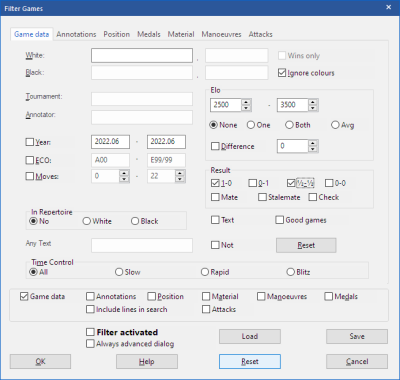
Task: Switch to the Annotations tab
Action: 76,34
